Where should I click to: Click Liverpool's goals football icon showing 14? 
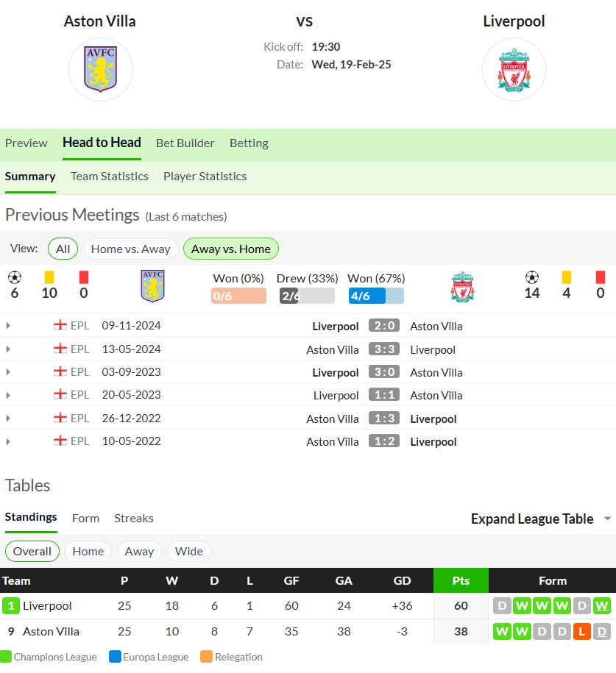(x=532, y=277)
